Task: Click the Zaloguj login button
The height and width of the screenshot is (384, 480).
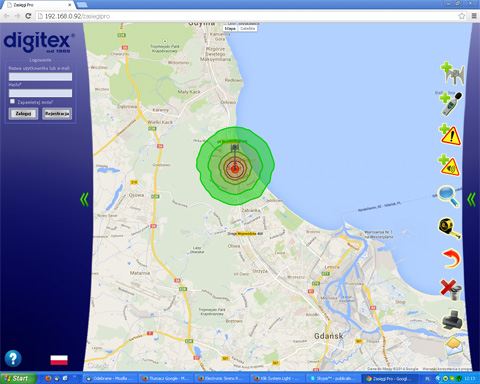Action: pos(23,114)
